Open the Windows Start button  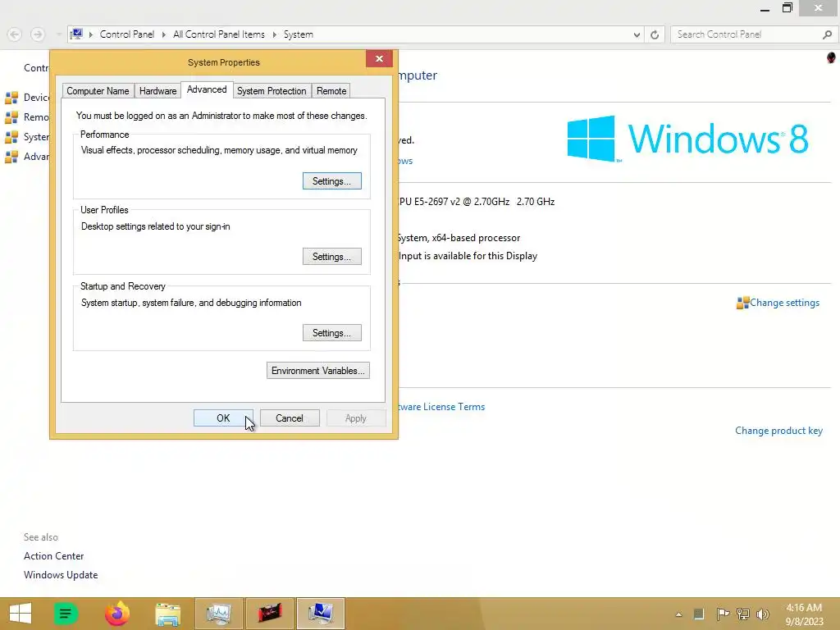(x=21, y=614)
